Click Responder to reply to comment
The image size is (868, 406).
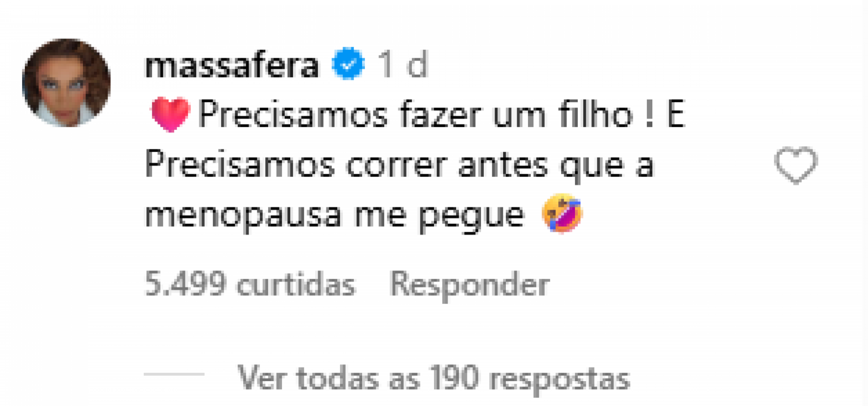tap(469, 285)
